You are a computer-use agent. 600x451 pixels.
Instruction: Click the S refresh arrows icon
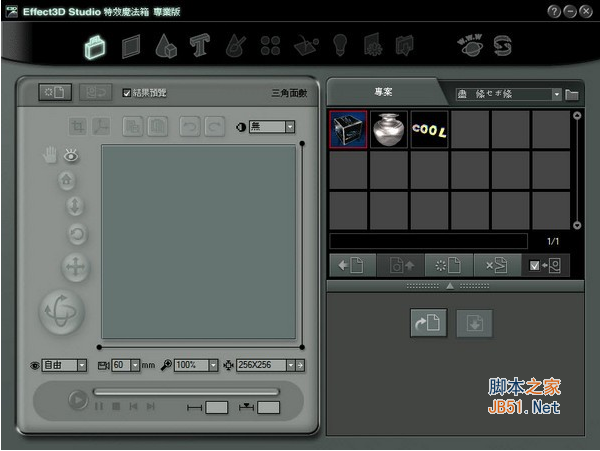pyautogui.click(x=502, y=46)
